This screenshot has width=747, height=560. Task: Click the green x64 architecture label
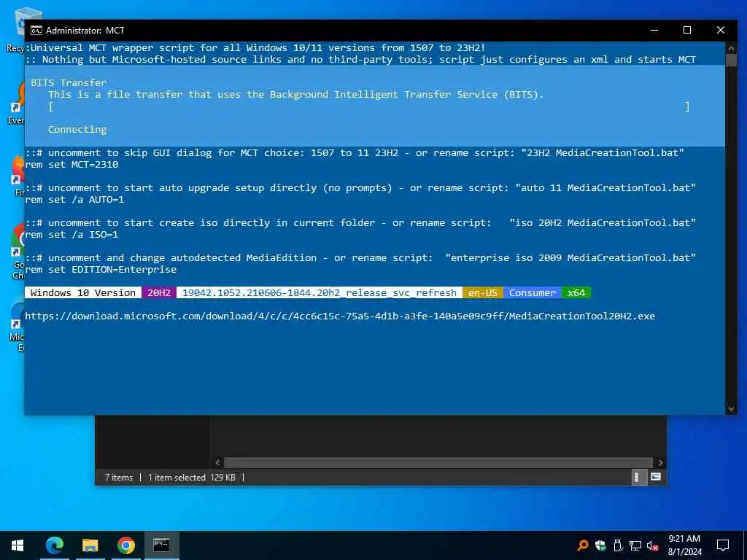pos(576,293)
